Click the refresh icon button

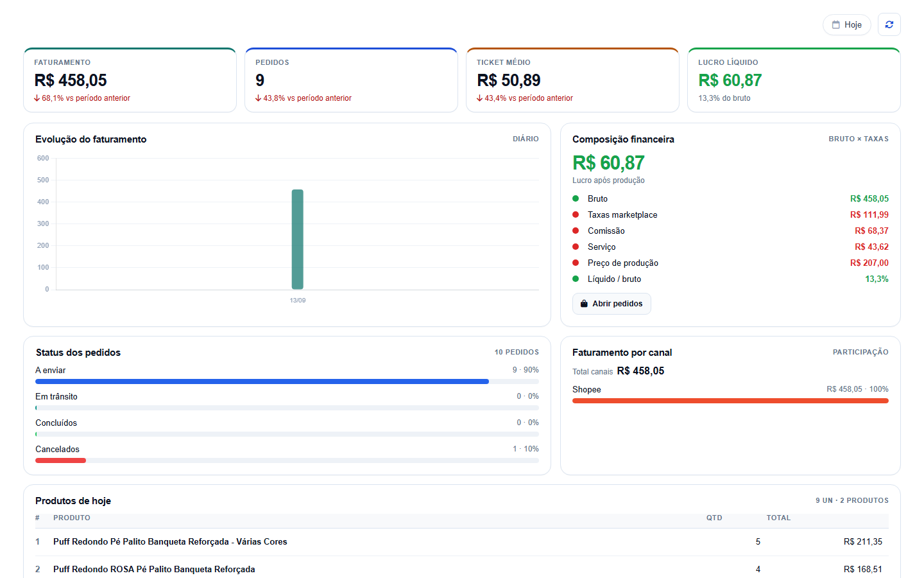tap(889, 24)
